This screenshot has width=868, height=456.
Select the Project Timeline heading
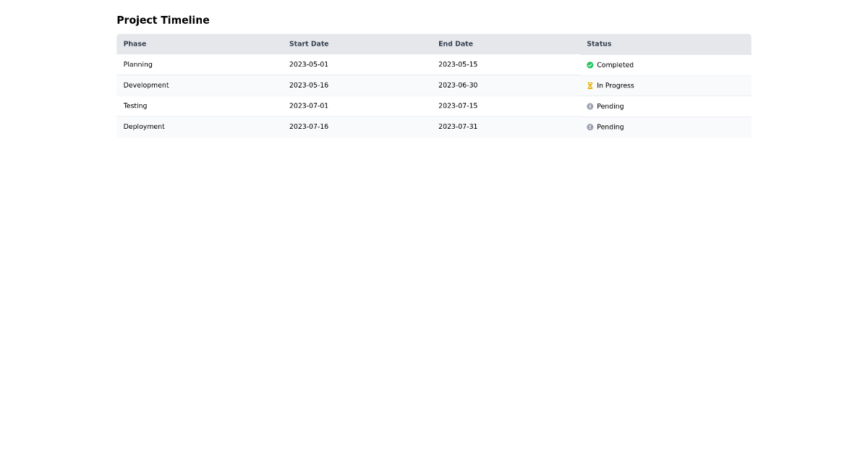pos(163,20)
